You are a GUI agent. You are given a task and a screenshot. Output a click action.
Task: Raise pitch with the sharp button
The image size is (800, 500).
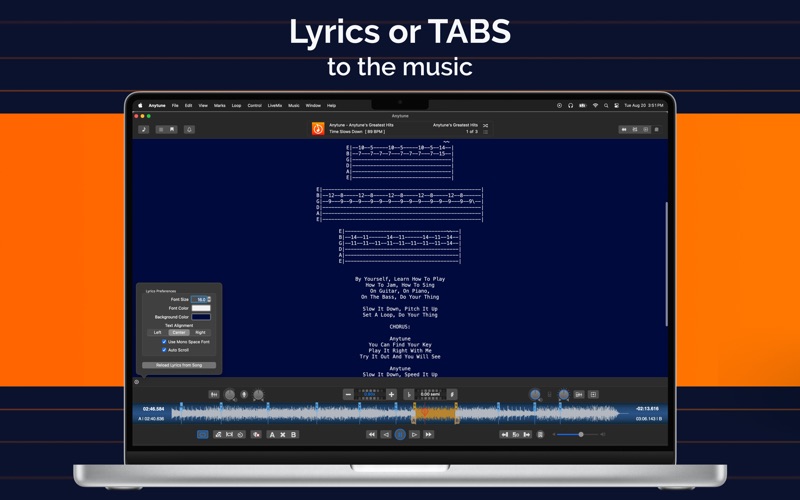(x=452, y=394)
